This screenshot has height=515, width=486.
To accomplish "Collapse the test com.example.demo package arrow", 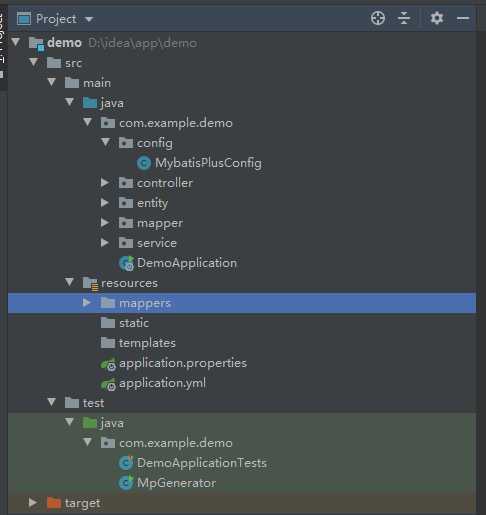I will 88,442.
